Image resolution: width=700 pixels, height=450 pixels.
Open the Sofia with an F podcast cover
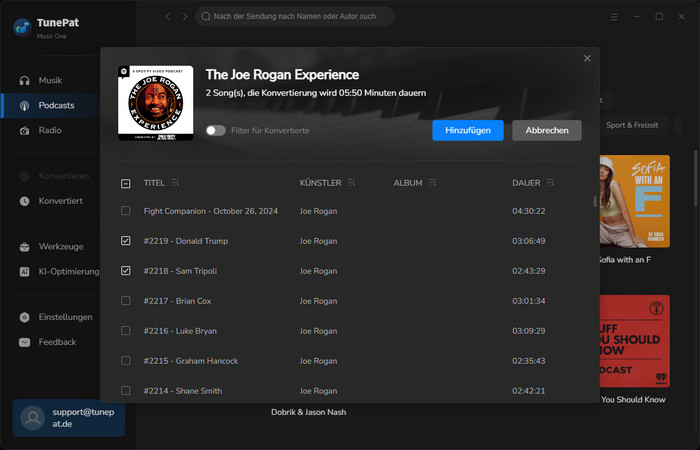(x=634, y=201)
